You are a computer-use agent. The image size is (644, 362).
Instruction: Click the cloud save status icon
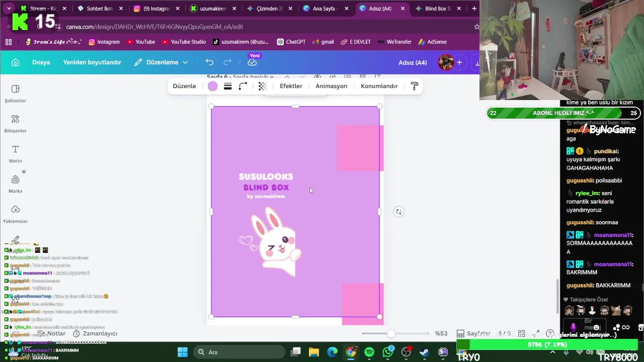click(252, 62)
